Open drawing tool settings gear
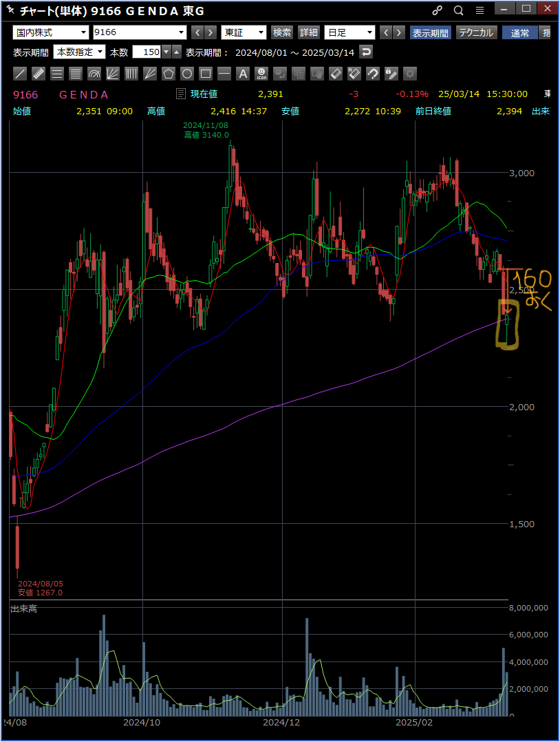This screenshot has height=742, width=560. pyautogui.click(x=410, y=74)
